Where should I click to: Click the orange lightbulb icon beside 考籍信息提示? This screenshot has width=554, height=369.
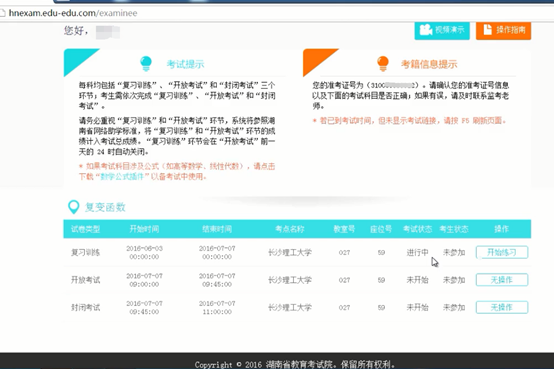383,64
